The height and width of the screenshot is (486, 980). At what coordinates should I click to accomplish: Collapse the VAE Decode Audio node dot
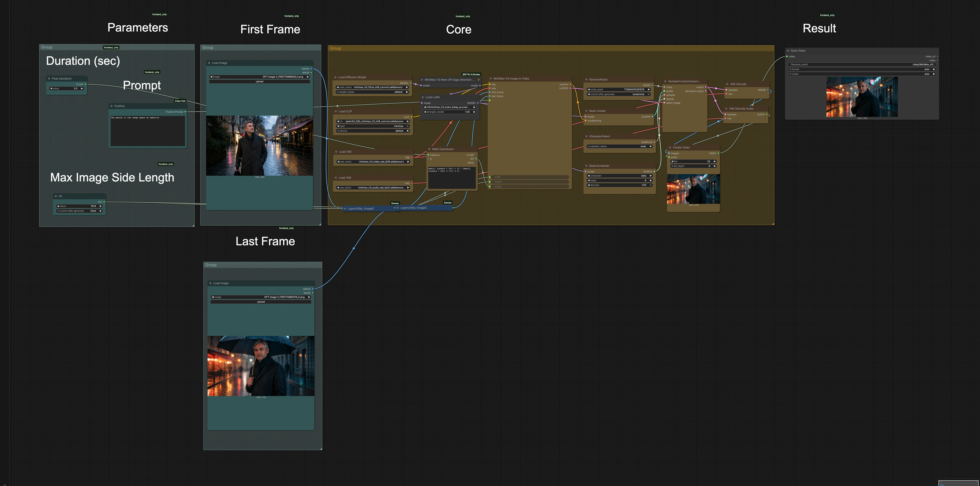pyautogui.click(x=726, y=109)
